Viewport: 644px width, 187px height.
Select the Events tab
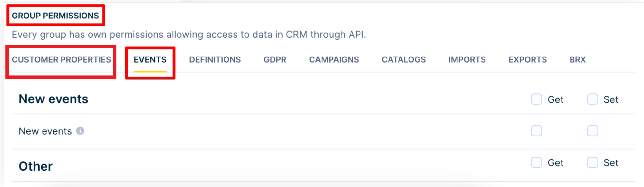click(x=150, y=60)
